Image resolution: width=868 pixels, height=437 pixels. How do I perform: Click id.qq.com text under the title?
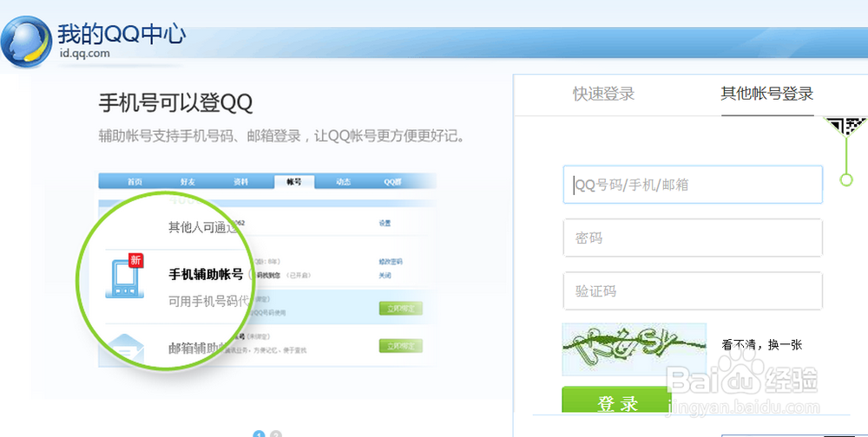pos(85,54)
